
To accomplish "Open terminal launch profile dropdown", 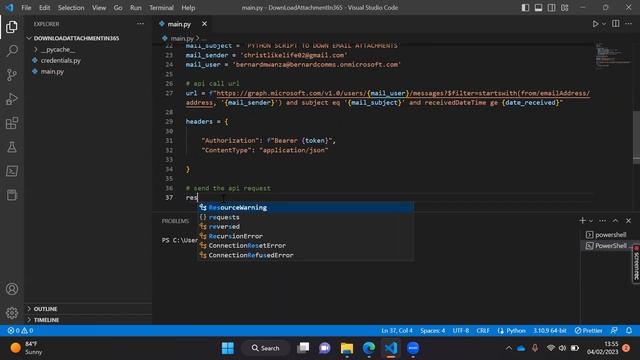I will (x=591, y=221).
